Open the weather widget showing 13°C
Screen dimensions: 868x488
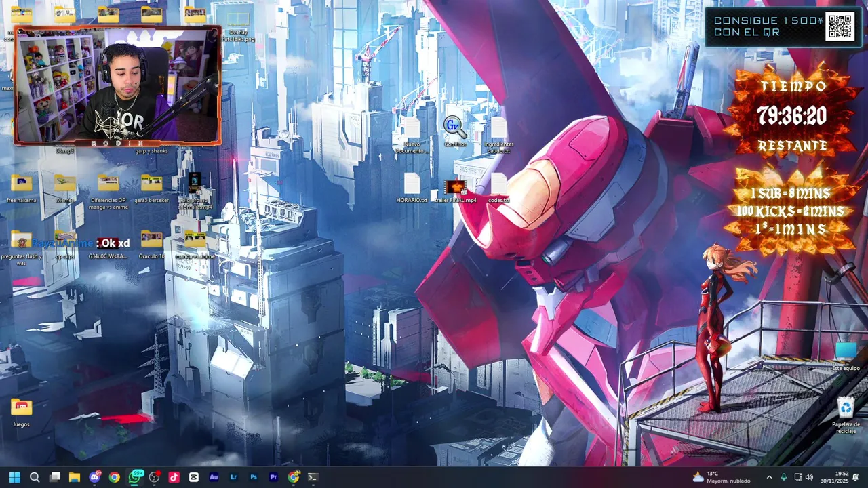pos(721,477)
